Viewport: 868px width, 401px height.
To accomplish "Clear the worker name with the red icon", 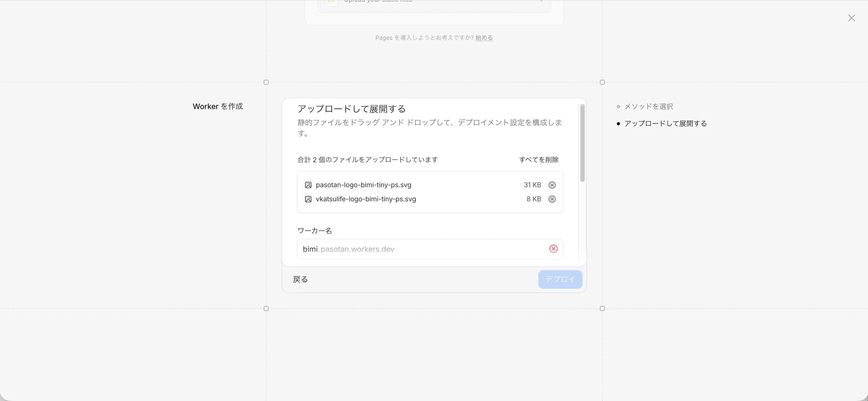I will point(553,249).
